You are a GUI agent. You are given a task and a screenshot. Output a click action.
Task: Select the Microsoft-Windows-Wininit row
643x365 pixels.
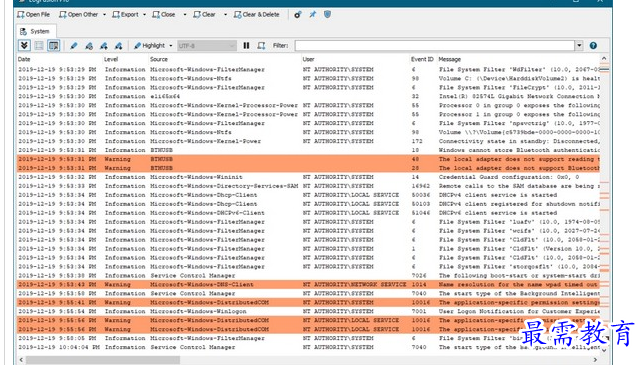click(x=308, y=177)
